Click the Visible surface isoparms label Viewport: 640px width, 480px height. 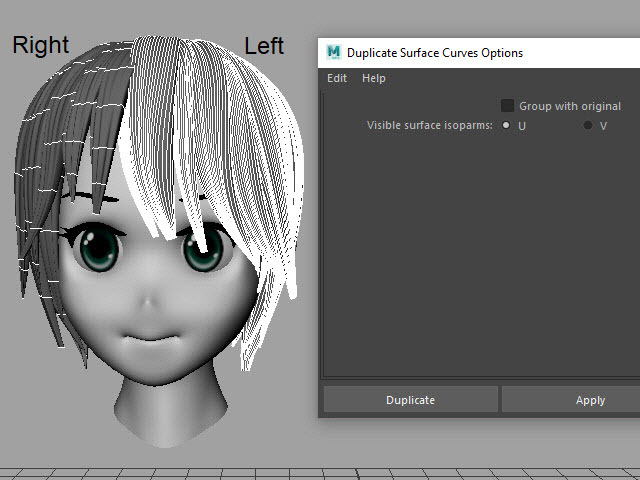coord(429,126)
